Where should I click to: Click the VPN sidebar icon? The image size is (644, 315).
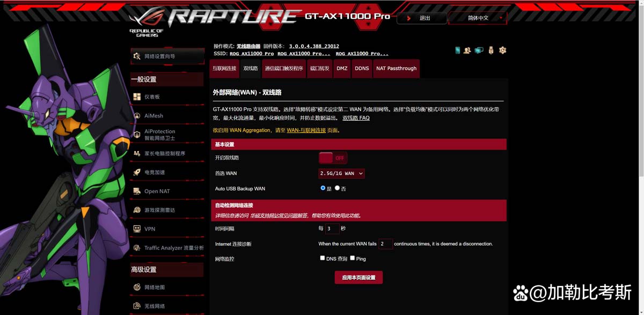(x=137, y=229)
